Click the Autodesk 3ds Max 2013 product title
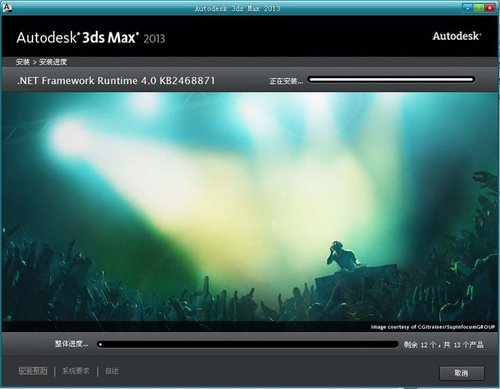The width and height of the screenshot is (500, 389). [x=91, y=38]
